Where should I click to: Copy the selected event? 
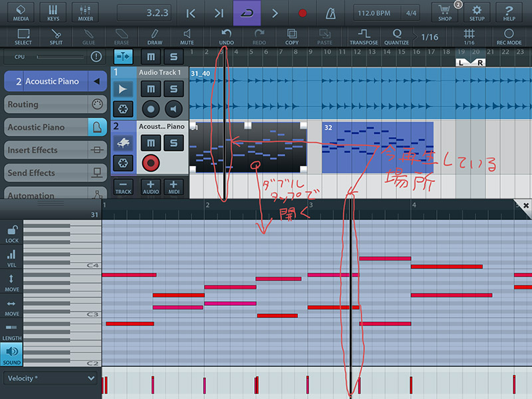pyautogui.click(x=292, y=37)
